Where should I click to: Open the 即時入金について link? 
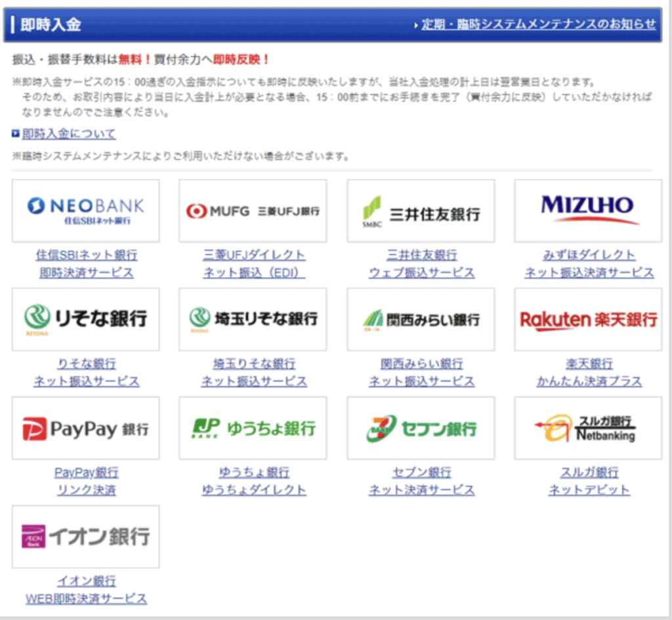point(69,134)
